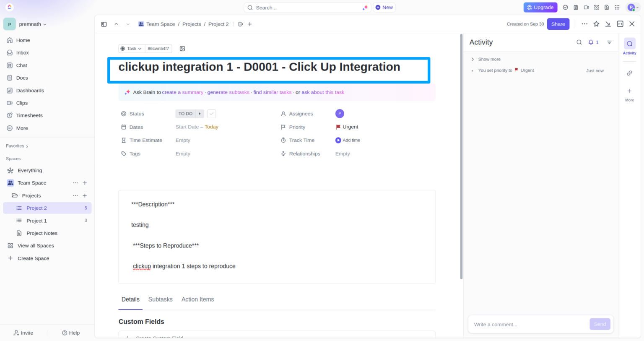Image resolution: width=644 pixels, height=341 pixels.
Task: Open the Action Items tab
Action: 197,299
